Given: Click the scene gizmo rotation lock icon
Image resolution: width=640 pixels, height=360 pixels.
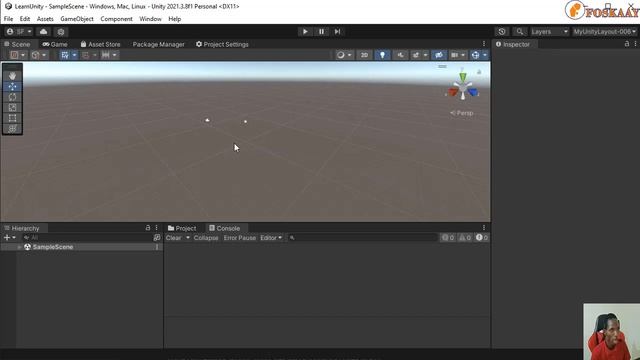Looking at the screenshot, I should tap(479, 72).
